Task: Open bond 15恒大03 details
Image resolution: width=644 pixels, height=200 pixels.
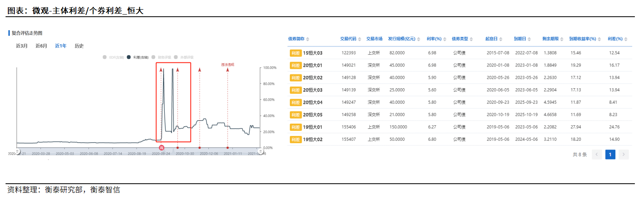Action: coord(313,53)
